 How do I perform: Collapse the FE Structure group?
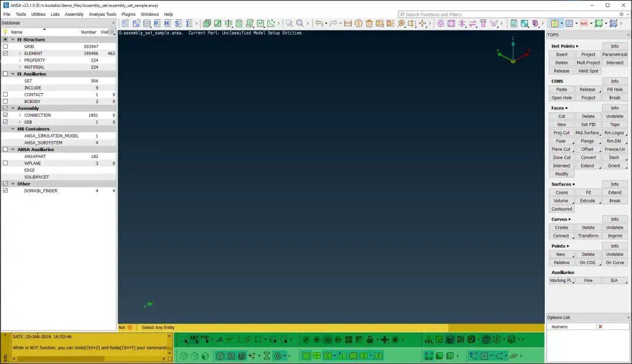coord(13,40)
